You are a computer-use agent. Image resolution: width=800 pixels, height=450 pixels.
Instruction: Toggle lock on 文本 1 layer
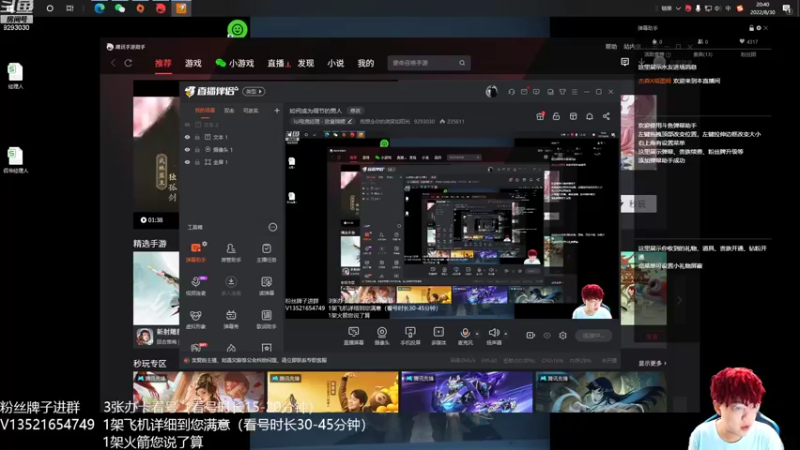coord(197,137)
